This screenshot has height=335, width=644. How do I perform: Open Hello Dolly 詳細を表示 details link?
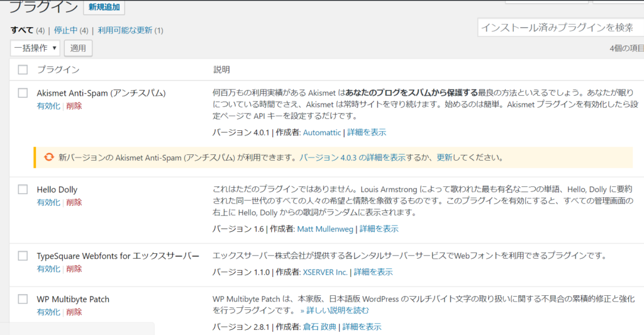(379, 229)
